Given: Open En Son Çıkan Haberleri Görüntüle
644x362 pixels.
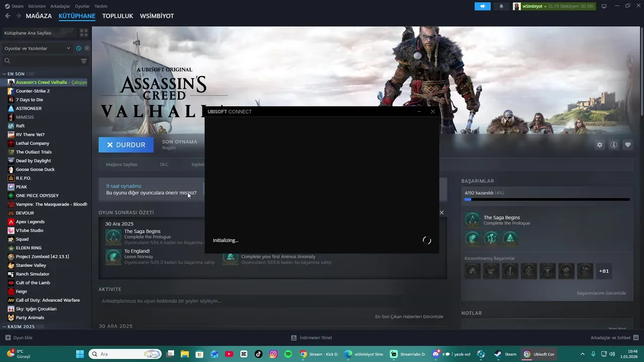Looking at the screenshot, I should tap(409, 317).
